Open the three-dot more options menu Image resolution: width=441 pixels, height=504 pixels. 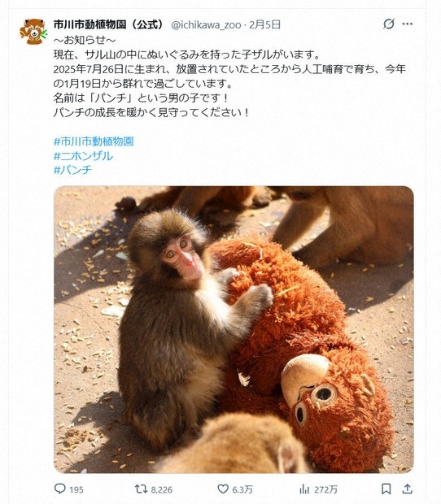407,24
